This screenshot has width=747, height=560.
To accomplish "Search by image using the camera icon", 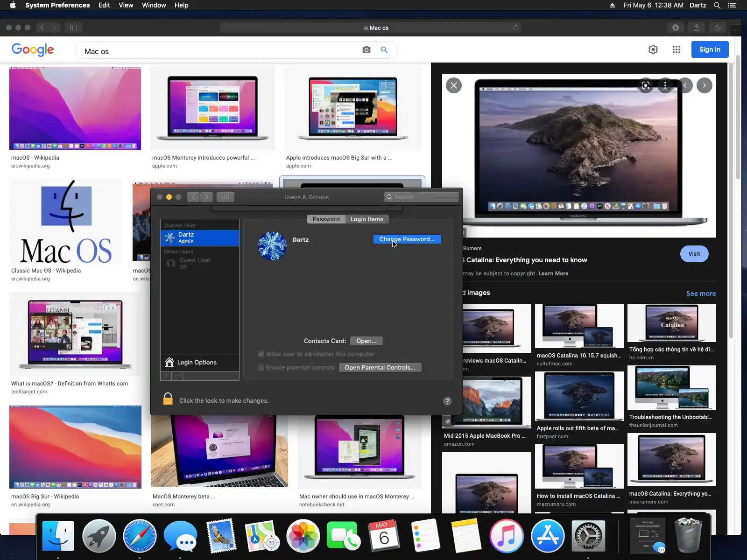I will coord(366,50).
